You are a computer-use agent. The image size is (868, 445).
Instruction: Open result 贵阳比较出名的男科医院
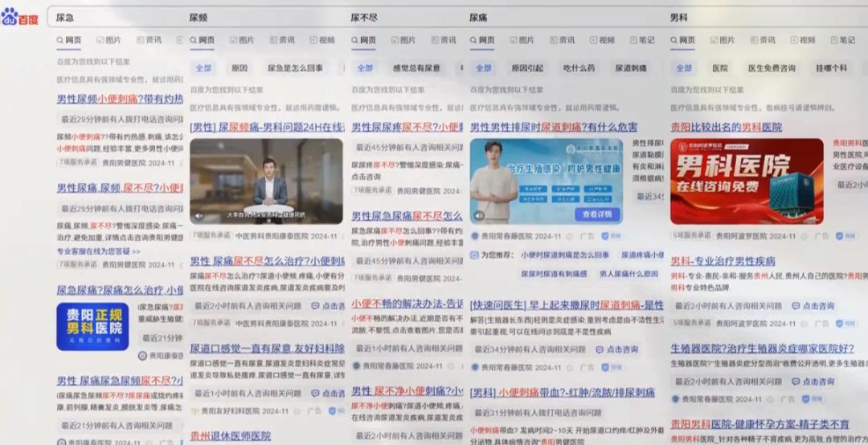tap(727, 127)
